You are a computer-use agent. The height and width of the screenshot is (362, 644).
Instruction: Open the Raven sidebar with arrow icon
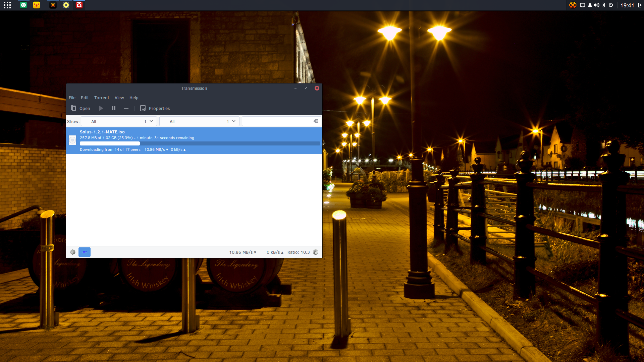tap(640, 5)
